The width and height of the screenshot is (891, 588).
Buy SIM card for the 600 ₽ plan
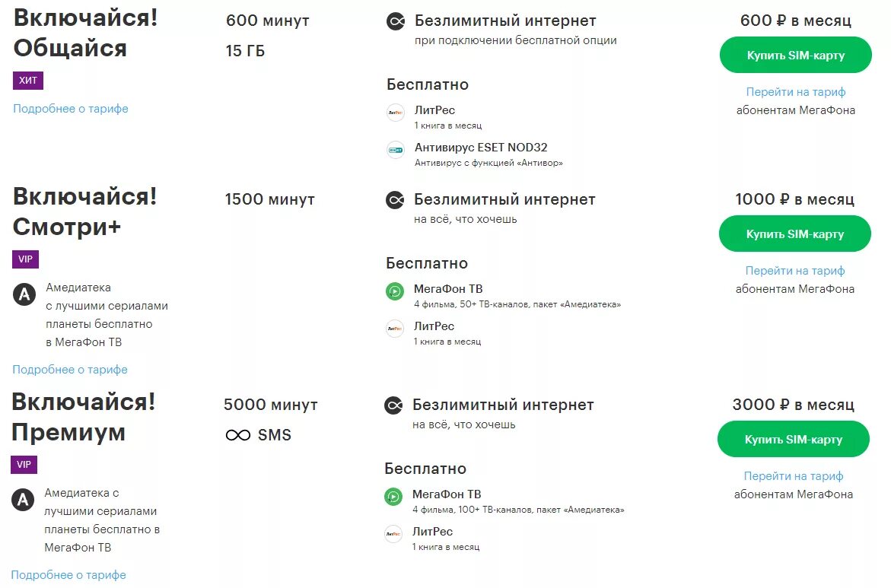coord(795,56)
